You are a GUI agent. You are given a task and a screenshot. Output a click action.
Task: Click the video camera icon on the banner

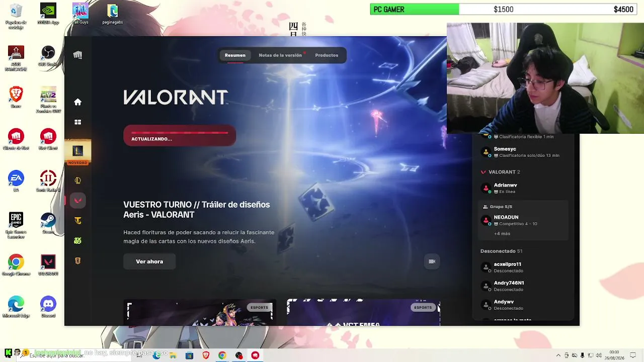(x=432, y=261)
